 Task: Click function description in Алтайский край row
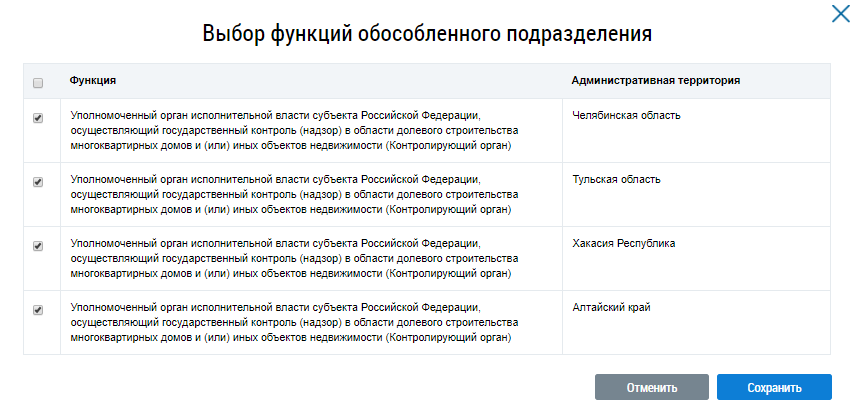(x=294, y=322)
